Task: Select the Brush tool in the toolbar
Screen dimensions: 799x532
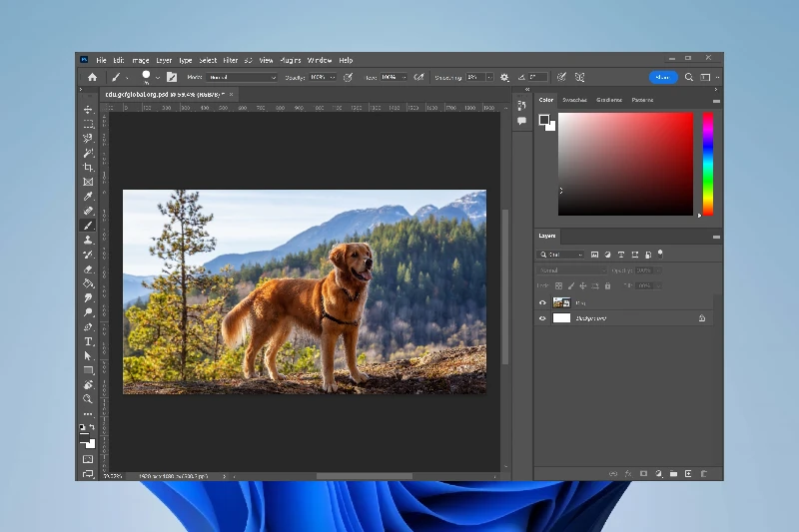Action: (88, 226)
